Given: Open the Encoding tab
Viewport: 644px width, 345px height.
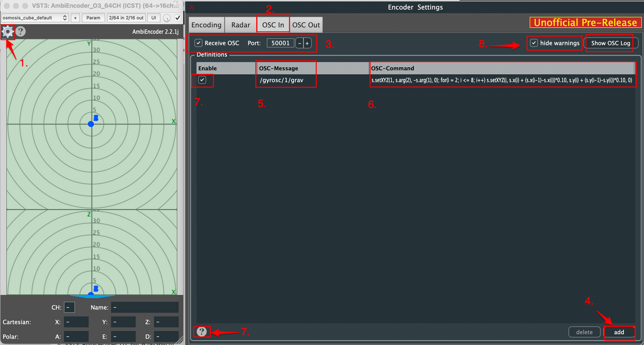Looking at the screenshot, I should point(206,25).
